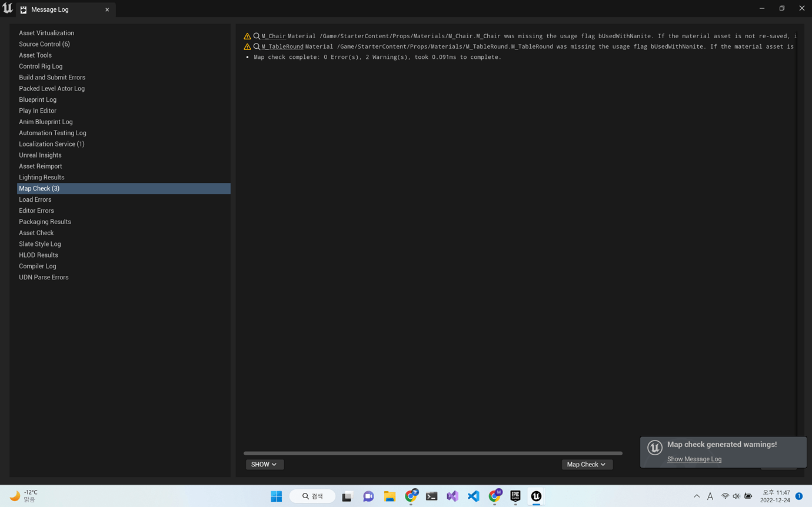812x507 pixels.
Task: Select the Blueprint Log category
Action: click(x=38, y=99)
